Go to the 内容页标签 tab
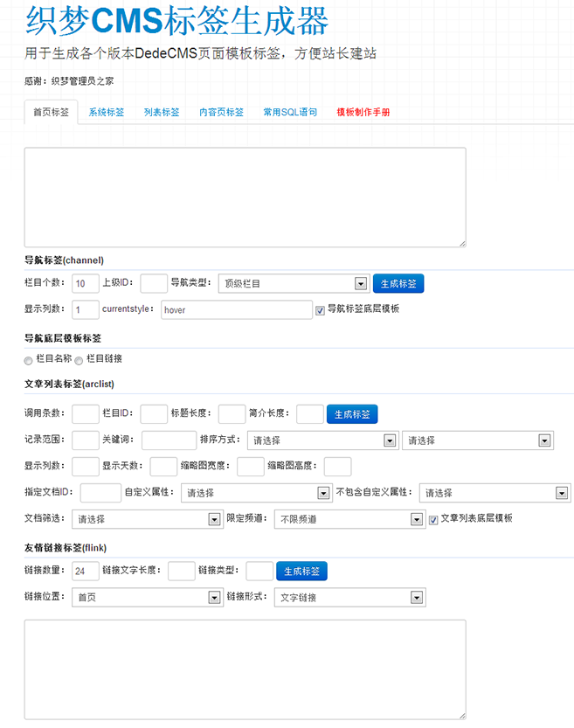 221,112
